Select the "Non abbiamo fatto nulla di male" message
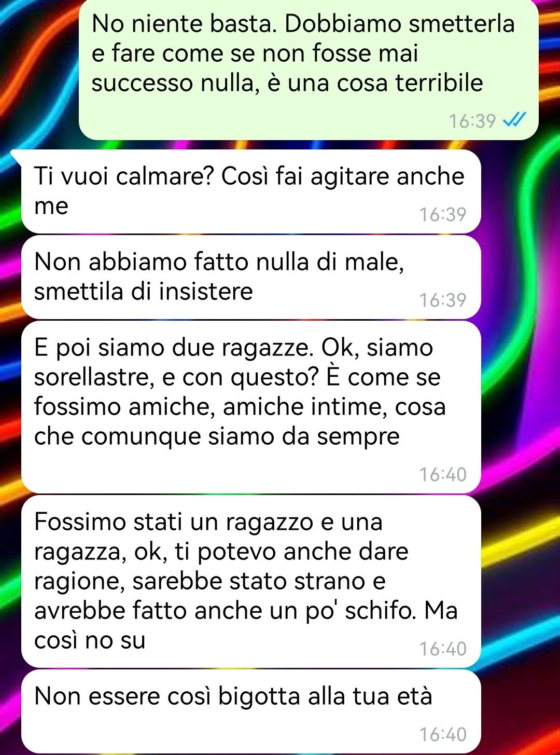 [x=251, y=277]
